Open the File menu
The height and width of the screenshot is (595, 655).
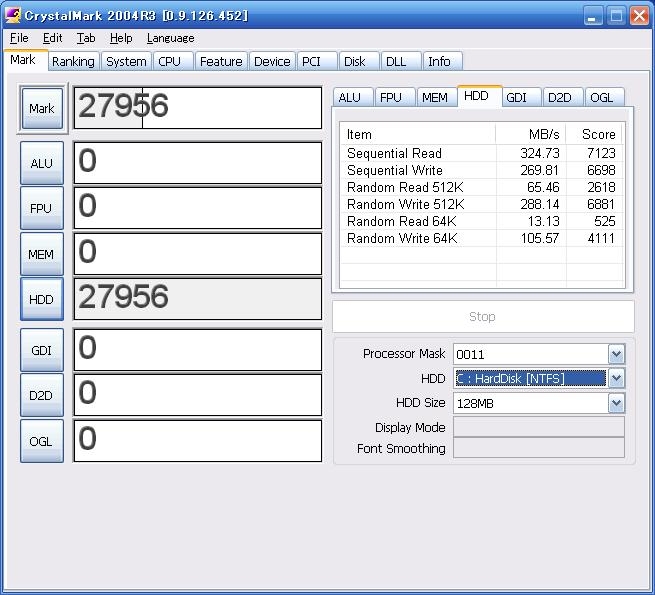coord(19,38)
